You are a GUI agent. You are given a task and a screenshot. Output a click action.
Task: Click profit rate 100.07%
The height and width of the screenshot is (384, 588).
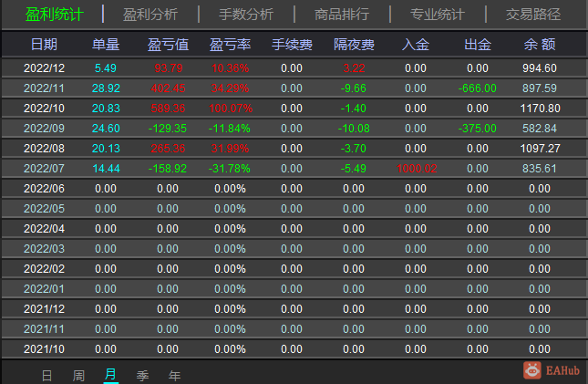pos(231,109)
